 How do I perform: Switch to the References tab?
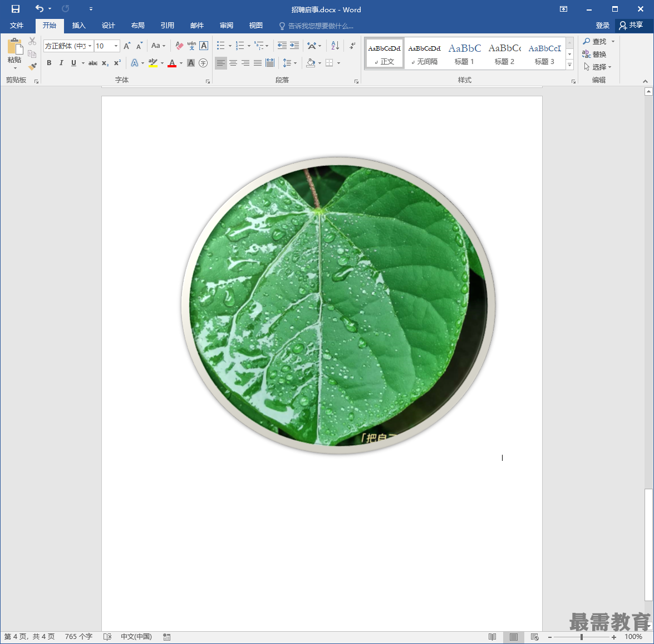tap(168, 26)
